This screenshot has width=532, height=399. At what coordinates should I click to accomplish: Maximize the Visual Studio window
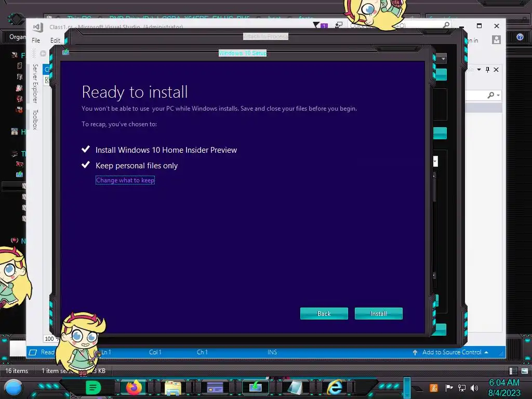coord(479,26)
